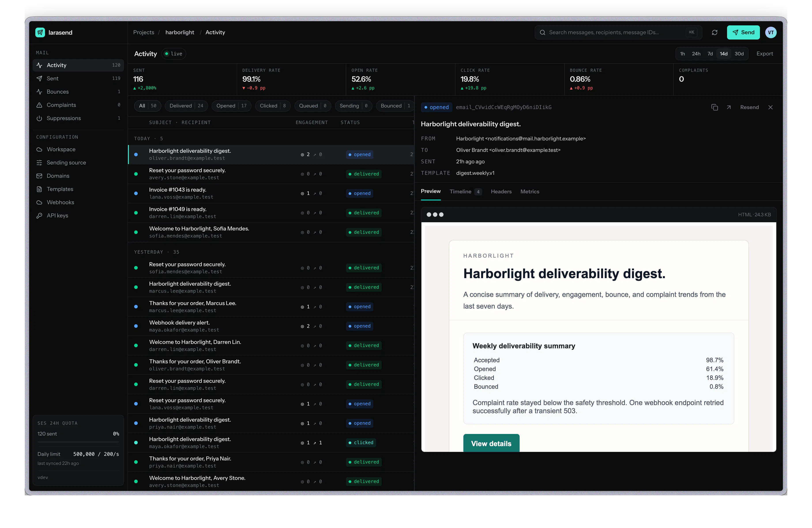
Task: Open Webhooks configuration
Action: (78, 202)
